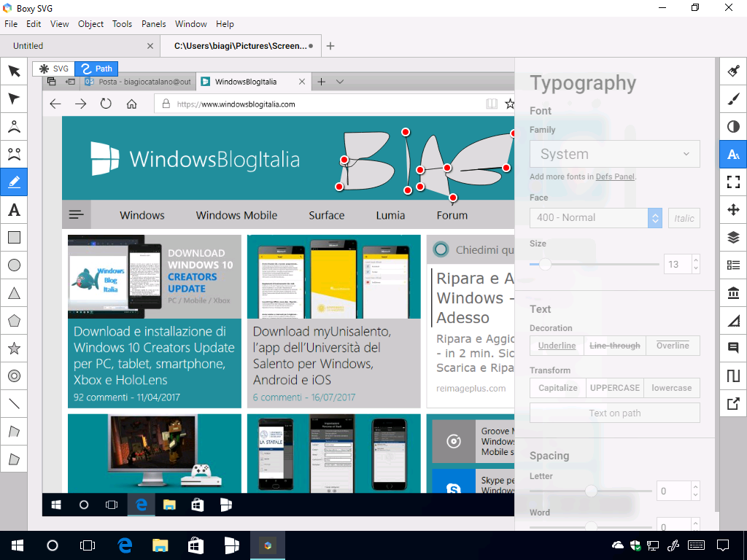This screenshot has width=747, height=560.
Task: Open the Stroke brush panel
Action: (x=733, y=99)
